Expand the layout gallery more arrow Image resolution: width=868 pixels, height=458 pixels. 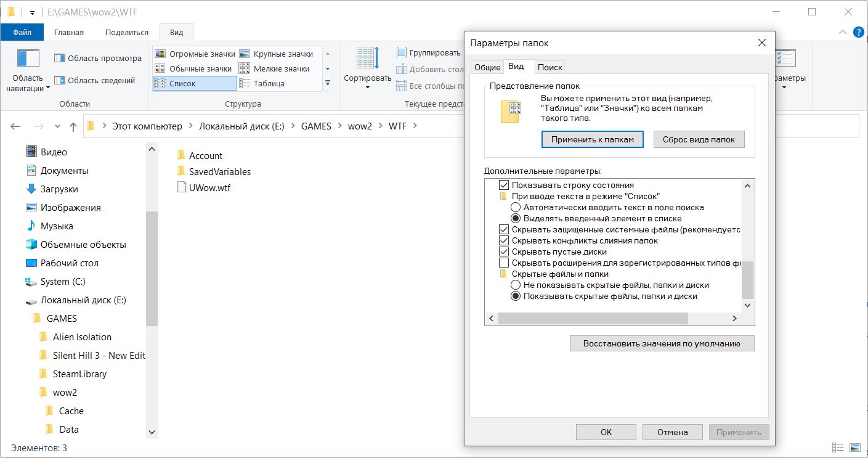pos(328,83)
